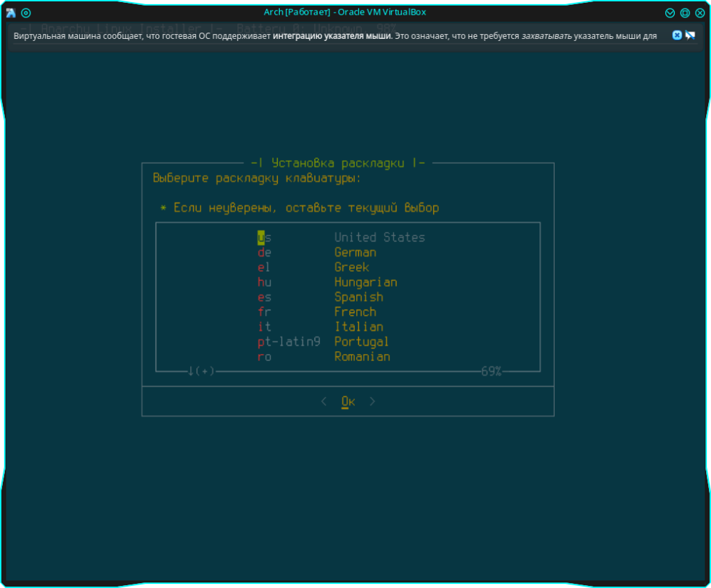The image size is (711, 588).
Task: Click the scroll-down ↓(+) indicator
Action: click(x=201, y=371)
